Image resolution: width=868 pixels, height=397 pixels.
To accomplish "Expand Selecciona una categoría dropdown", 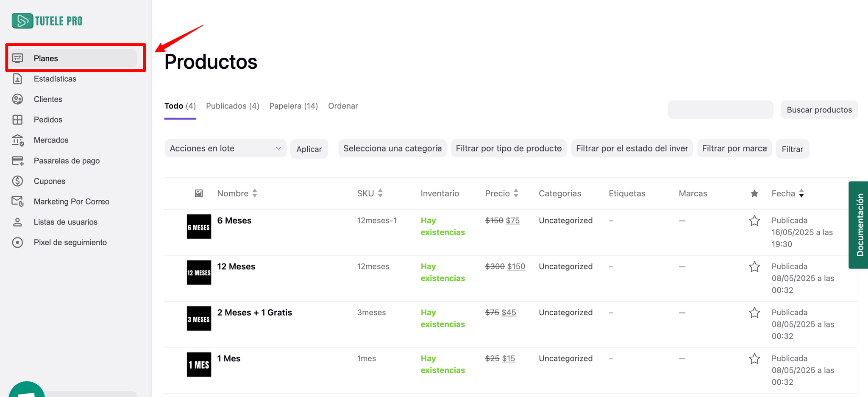I will pos(392,148).
